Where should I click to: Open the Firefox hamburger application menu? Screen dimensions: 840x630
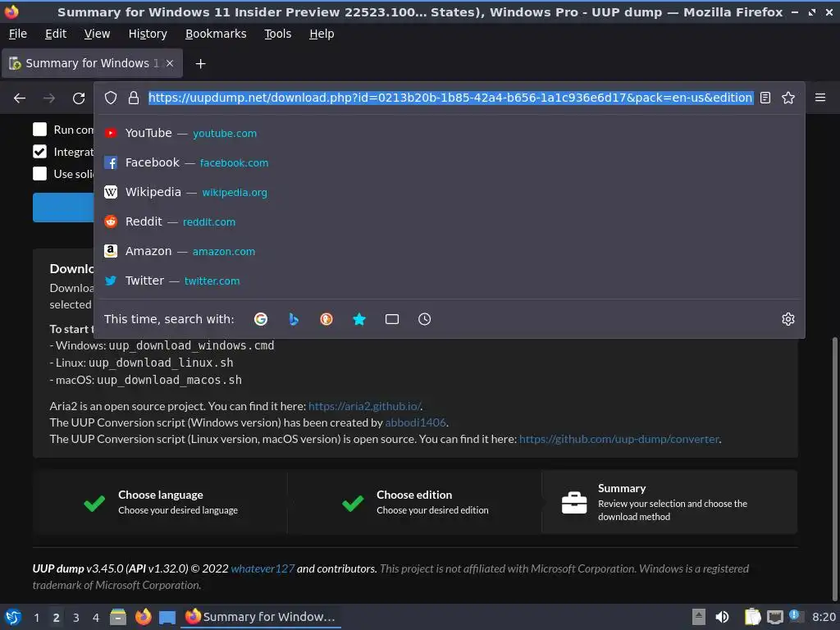(x=820, y=98)
